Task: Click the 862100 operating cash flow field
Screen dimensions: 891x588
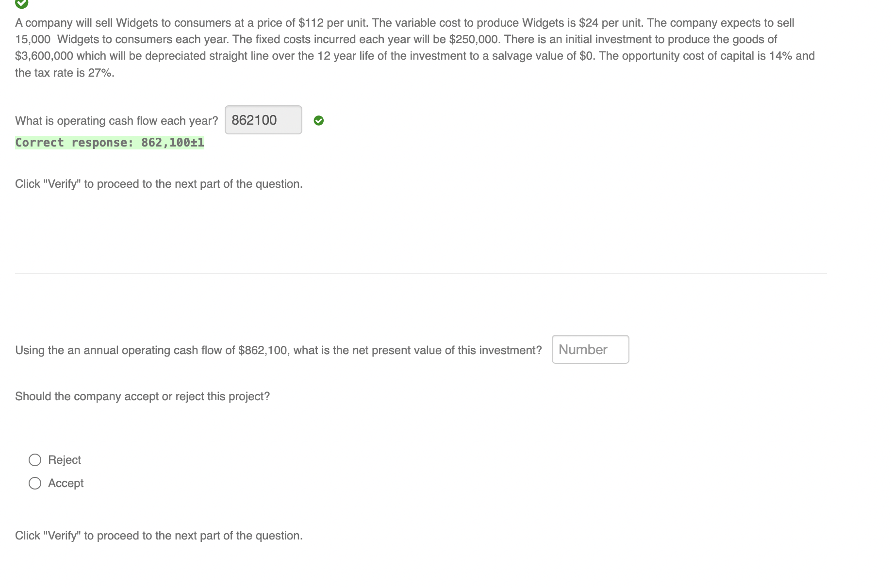Action: click(x=263, y=120)
